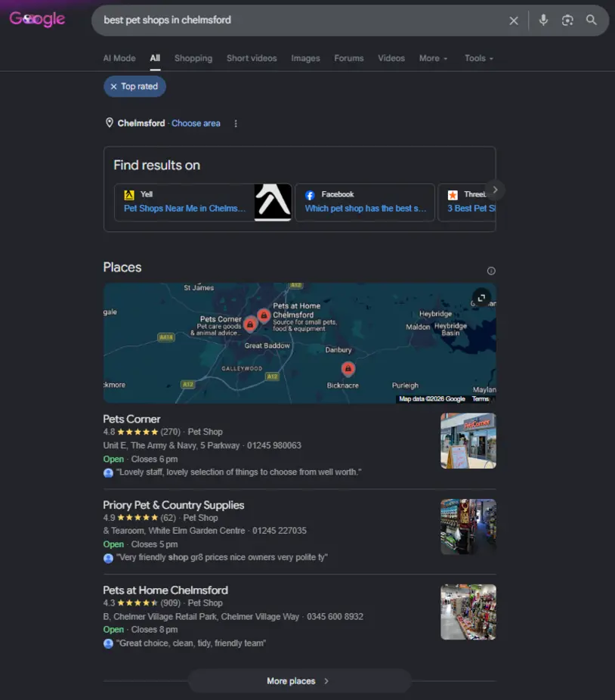
Task: Click Pets at Home reviewer avatar icon
Action: point(108,644)
